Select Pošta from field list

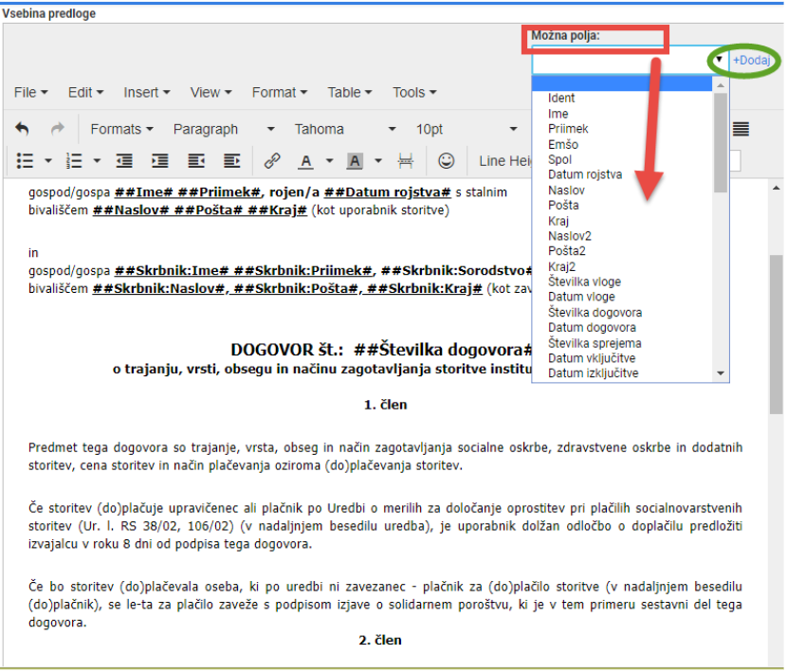(x=622, y=206)
